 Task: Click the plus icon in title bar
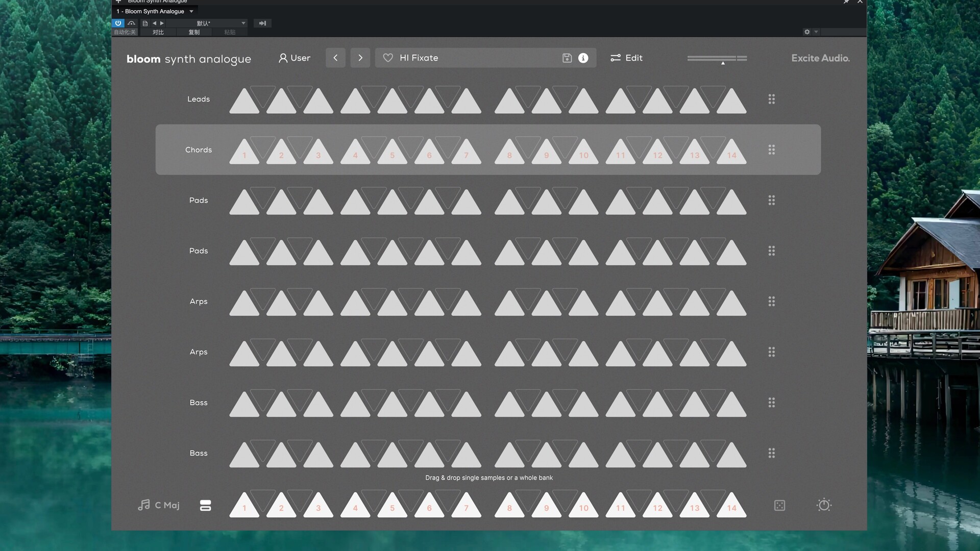pyautogui.click(x=118, y=2)
